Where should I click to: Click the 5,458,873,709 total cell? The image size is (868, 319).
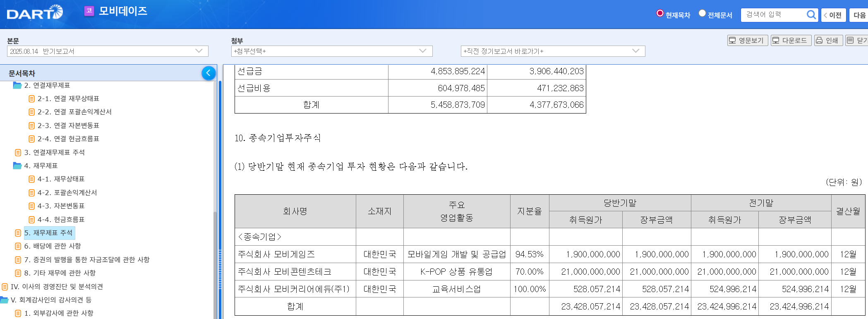[438, 105]
